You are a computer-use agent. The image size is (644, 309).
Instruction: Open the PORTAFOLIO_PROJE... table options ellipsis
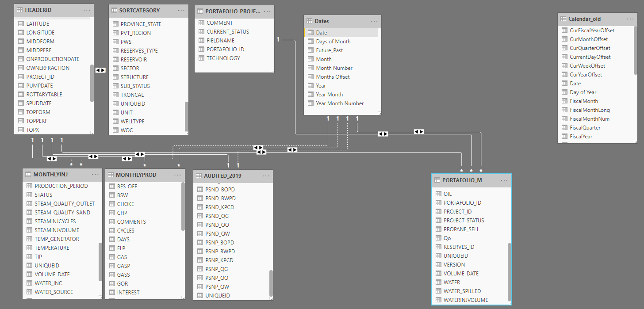click(x=267, y=11)
